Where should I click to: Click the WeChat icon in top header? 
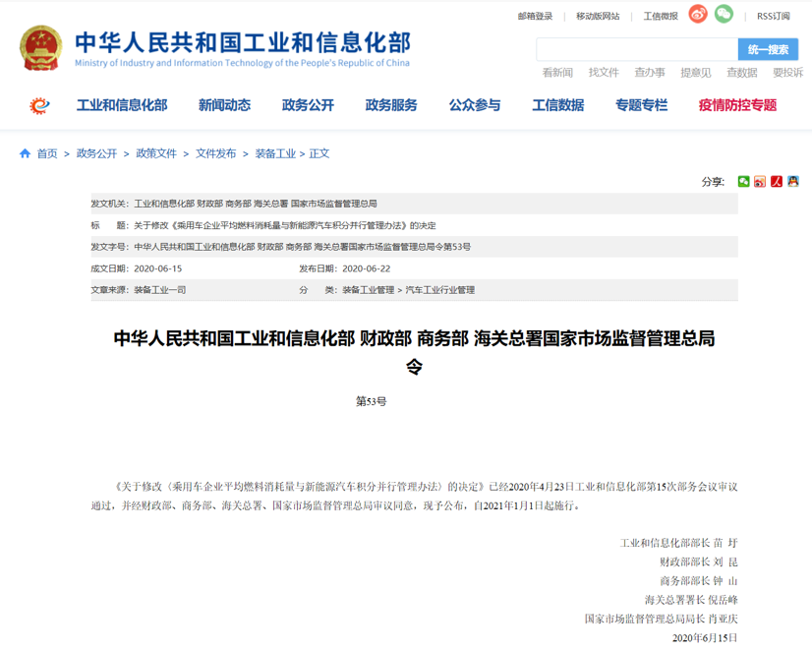tap(724, 14)
